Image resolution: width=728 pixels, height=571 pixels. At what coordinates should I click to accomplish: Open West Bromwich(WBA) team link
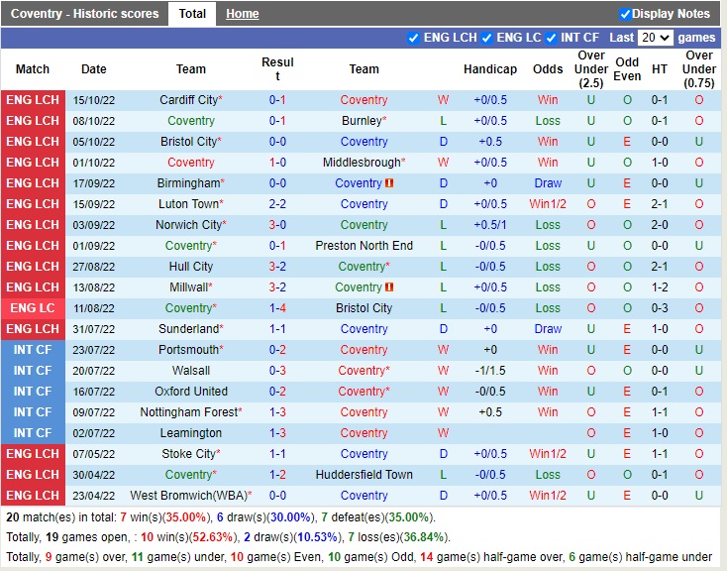187,496
